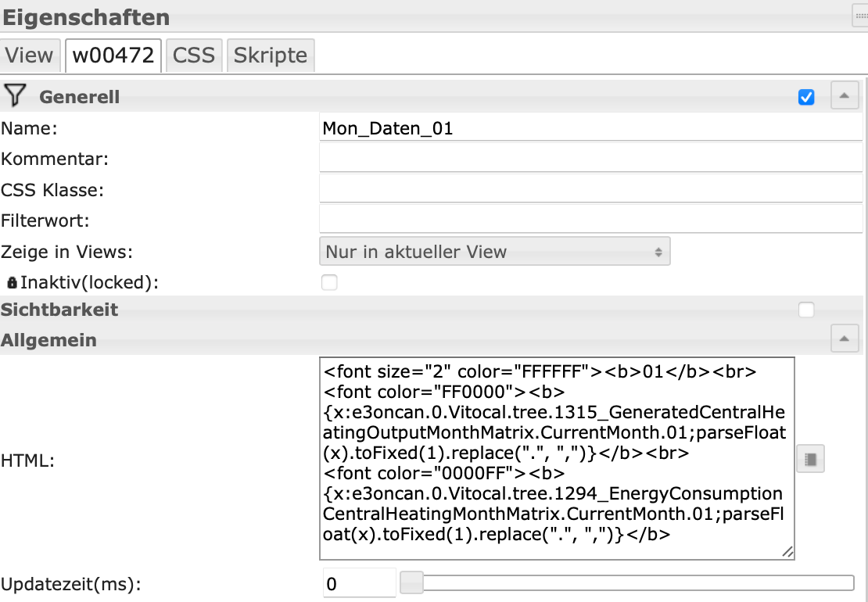Tick the Sichtbarkeit group checkbox
This screenshot has width=868, height=602.
[806, 310]
